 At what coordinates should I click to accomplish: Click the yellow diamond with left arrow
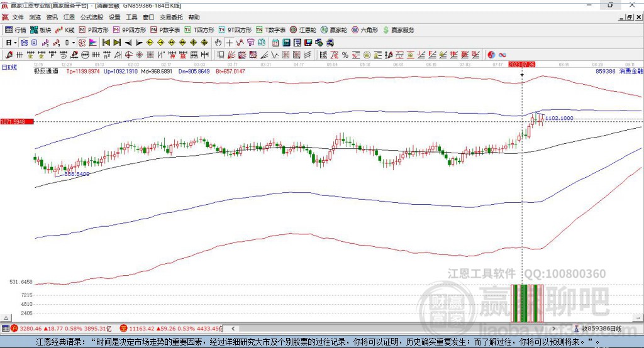coord(150,43)
